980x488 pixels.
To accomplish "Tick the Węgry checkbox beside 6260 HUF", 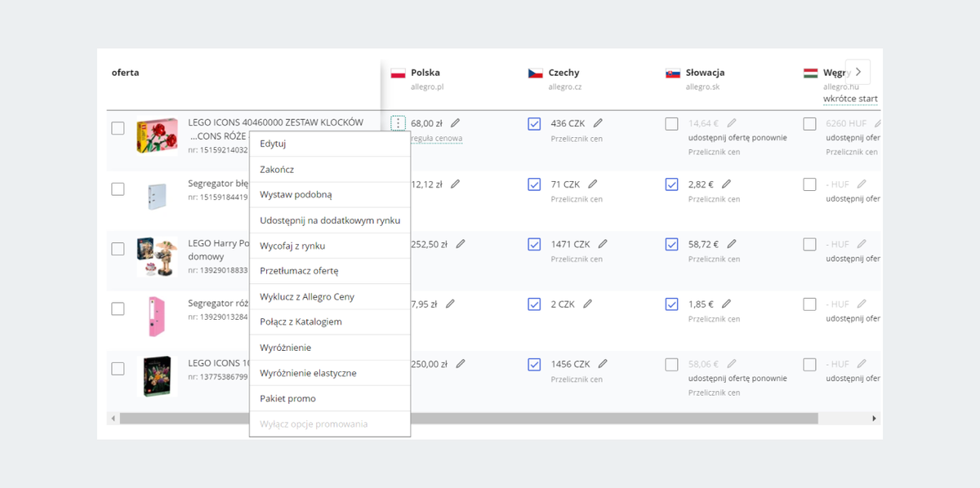I will tap(809, 124).
